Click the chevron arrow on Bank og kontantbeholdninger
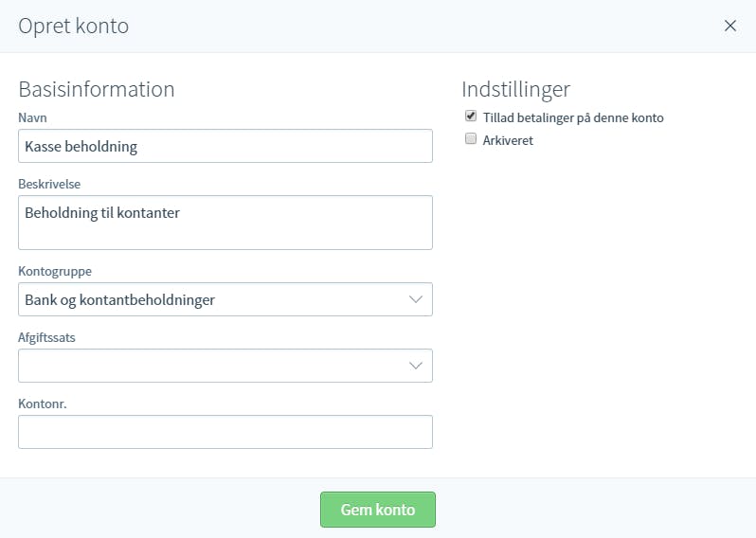The width and height of the screenshot is (756, 538). pyautogui.click(x=416, y=299)
